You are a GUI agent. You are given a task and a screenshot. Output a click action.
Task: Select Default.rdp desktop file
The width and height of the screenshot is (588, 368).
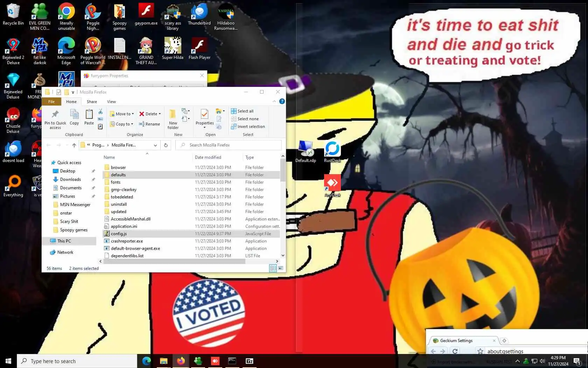pos(306,151)
